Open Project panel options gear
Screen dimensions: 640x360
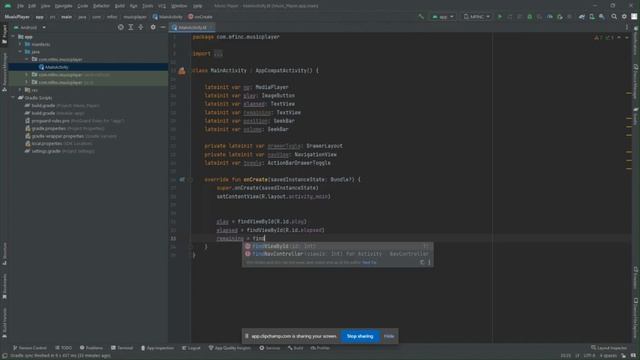pos(153,27)
